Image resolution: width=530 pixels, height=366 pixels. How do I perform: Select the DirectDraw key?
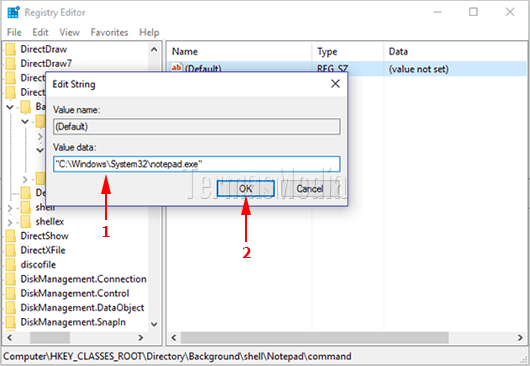tap(44, 49)
